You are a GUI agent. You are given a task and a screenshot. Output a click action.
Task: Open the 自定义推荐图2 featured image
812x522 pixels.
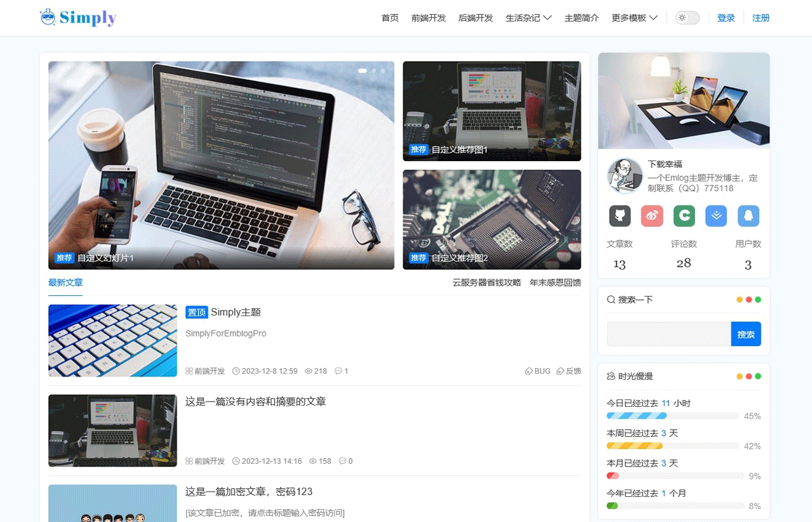tap(492, 219)
